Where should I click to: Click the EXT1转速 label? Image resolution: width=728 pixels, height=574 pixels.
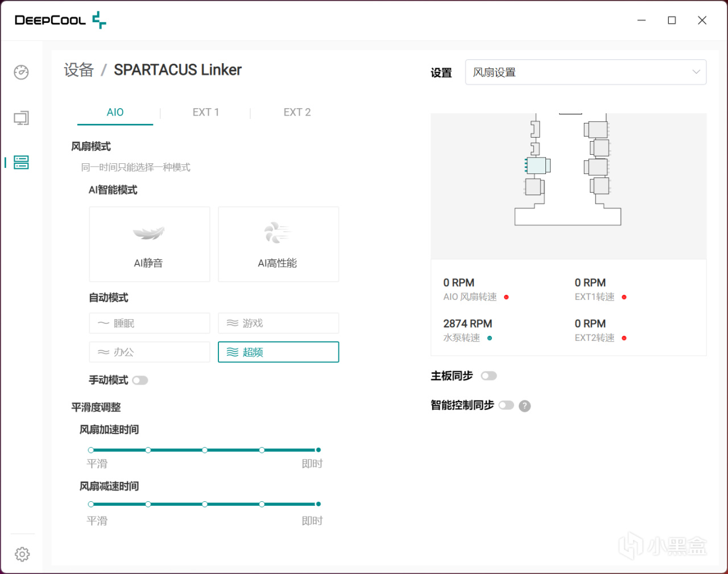[594, 297]
